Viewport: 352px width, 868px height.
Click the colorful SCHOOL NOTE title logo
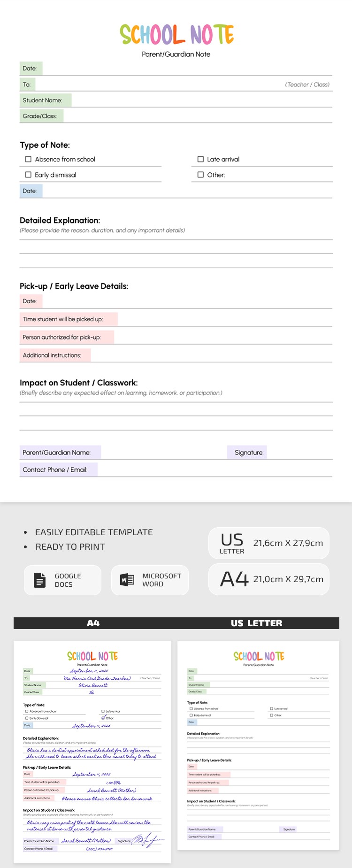176,35
